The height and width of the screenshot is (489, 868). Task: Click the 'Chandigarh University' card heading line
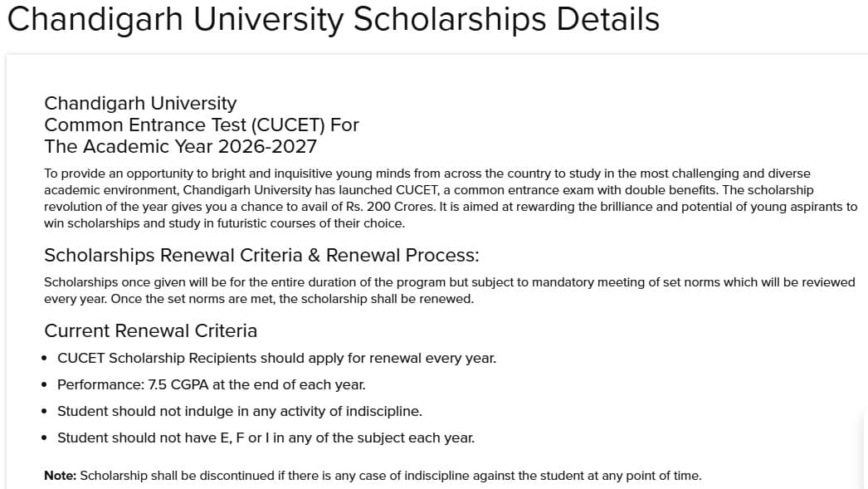pyautogui.click(x=140, y=103)
